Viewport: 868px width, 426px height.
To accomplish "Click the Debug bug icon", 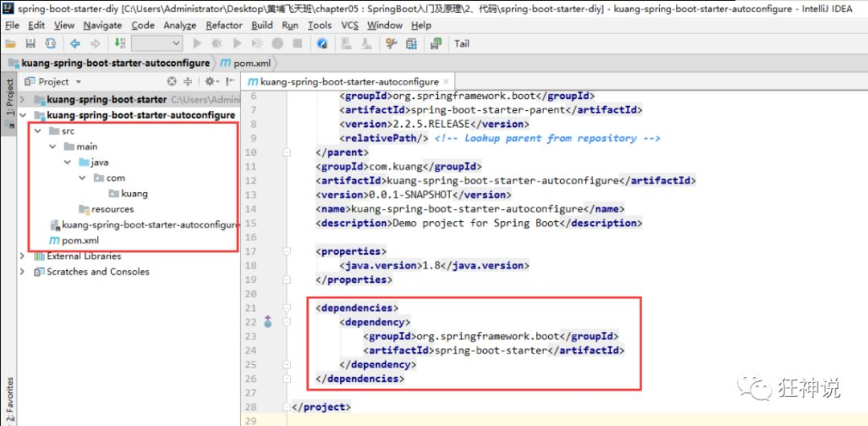I will 217,43.
